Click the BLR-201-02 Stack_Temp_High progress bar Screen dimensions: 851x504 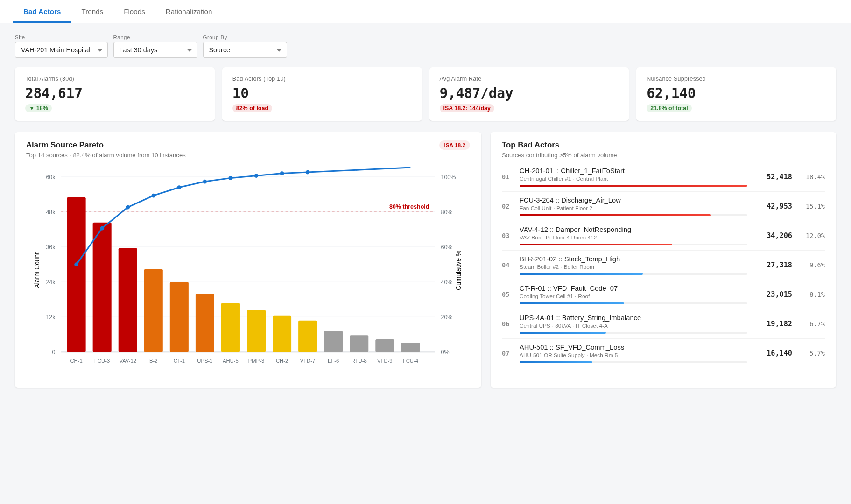click(x=633, y=274)
